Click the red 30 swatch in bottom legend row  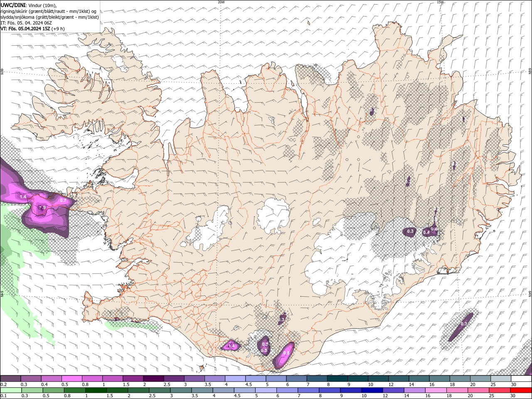521,390
